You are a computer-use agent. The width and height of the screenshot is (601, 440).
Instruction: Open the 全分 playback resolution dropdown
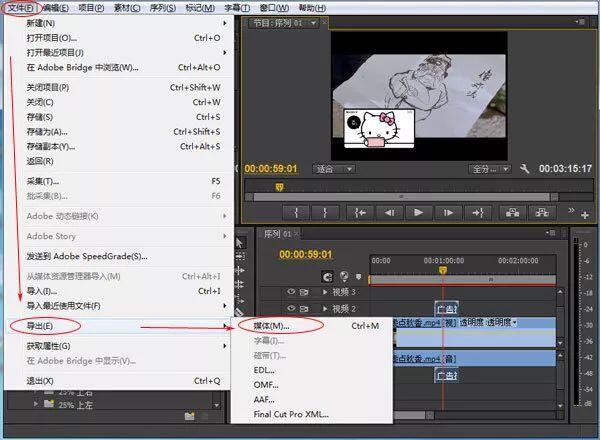490,169
